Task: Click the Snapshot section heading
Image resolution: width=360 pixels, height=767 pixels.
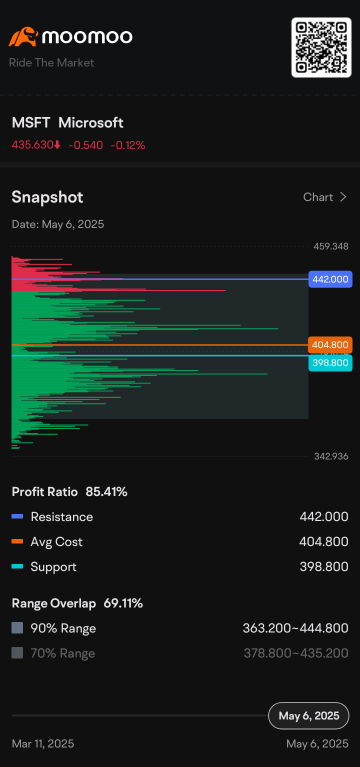Action: [47, 197]
